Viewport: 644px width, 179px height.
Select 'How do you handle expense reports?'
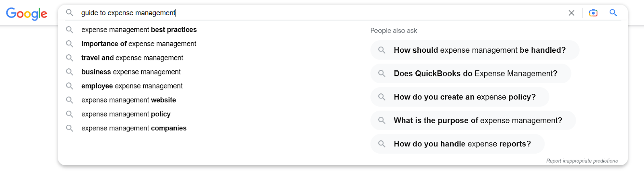pos(462,144)
